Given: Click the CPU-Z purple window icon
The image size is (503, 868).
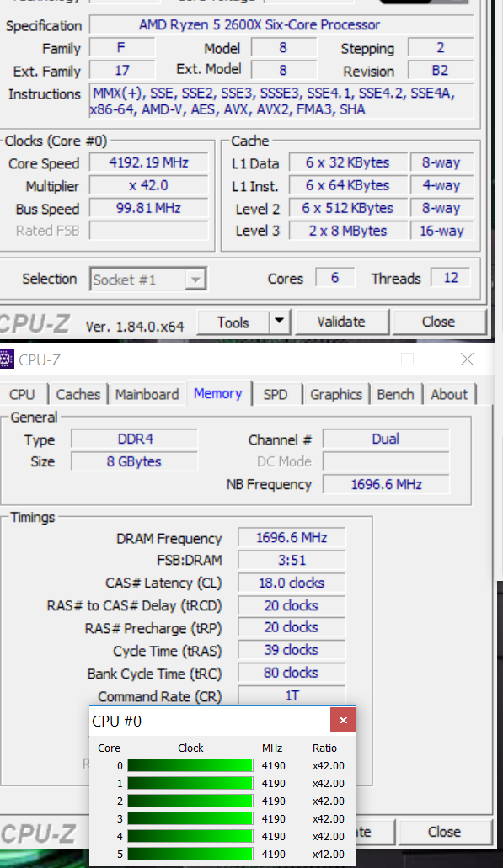Looking at the screenshot, I should pyautogui.click(x=6, y=359).
